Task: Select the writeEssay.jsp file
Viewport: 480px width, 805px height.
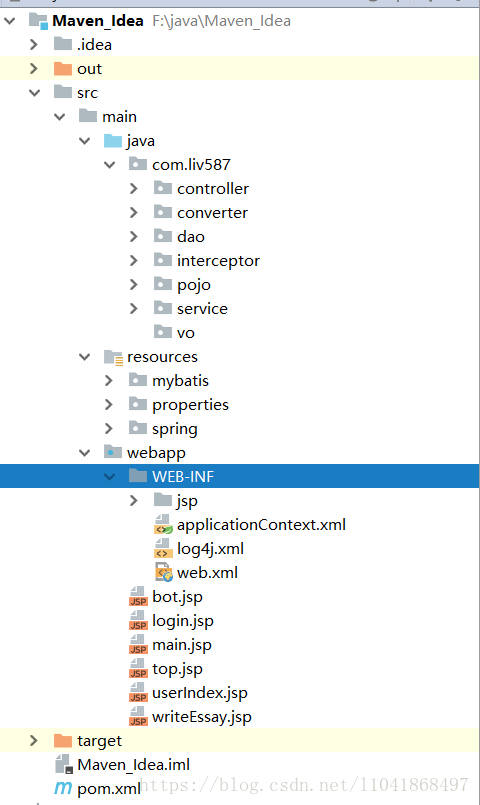Action: [x=202, y=717]
